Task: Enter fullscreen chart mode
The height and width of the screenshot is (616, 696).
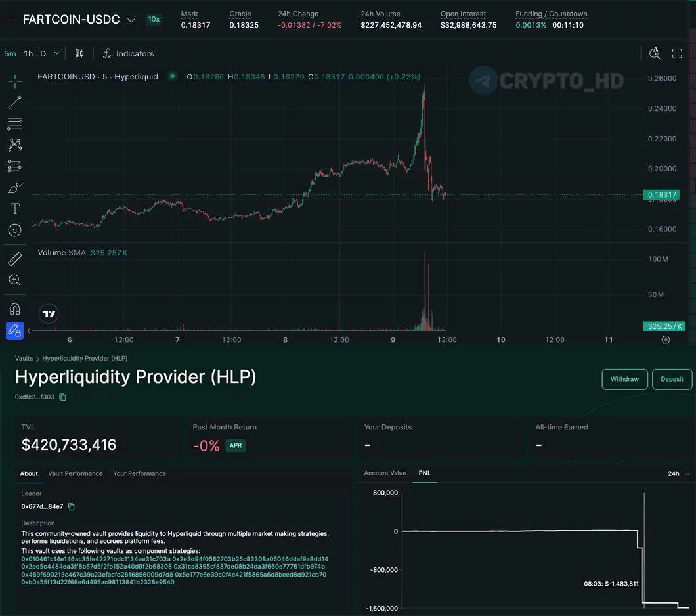Action: (677, 53)
